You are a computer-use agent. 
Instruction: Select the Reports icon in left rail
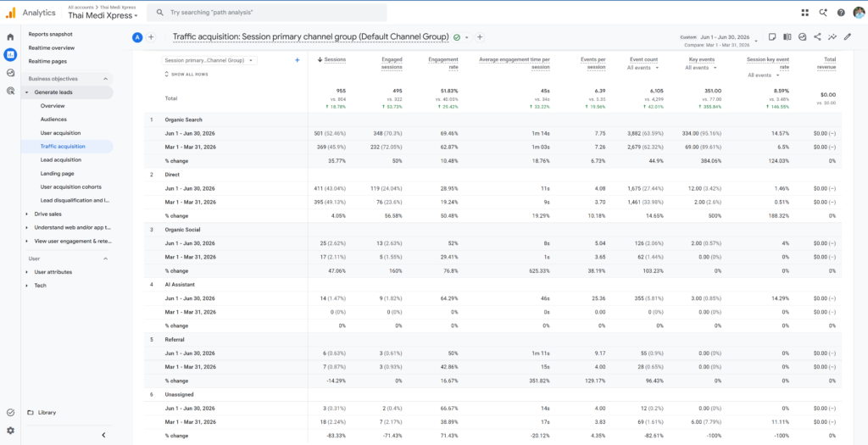click(x=10, y=55)
